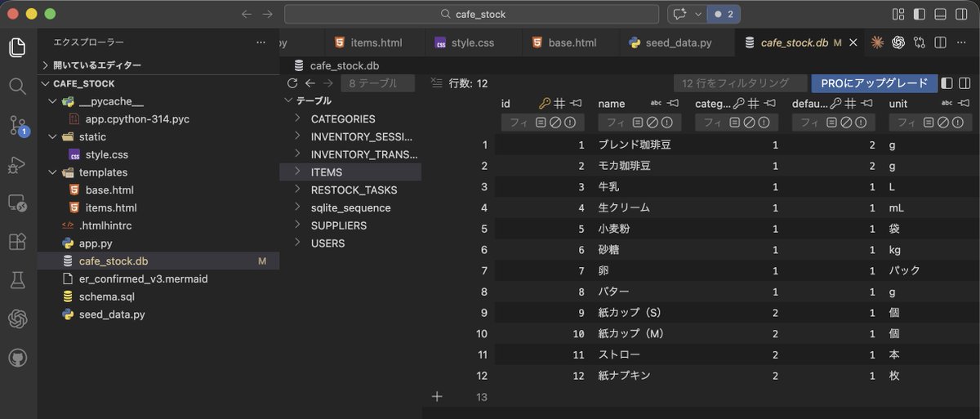Expand the CATEGORIES table node

click(298, 118)
